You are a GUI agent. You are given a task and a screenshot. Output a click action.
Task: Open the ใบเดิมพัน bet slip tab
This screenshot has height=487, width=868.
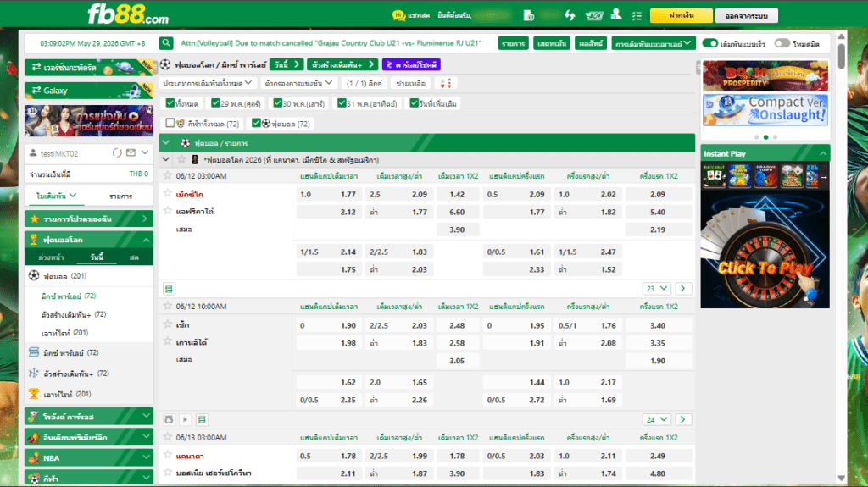pyautogui.click(x=57, y=196)
